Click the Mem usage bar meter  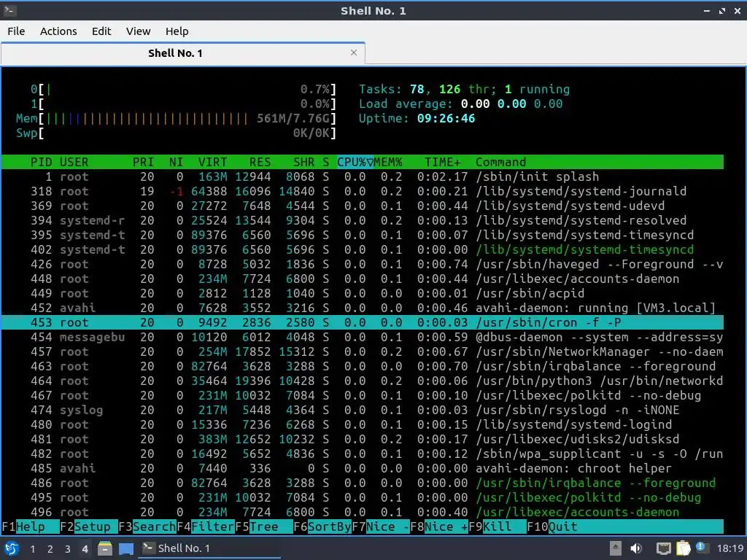pos(177,119)
